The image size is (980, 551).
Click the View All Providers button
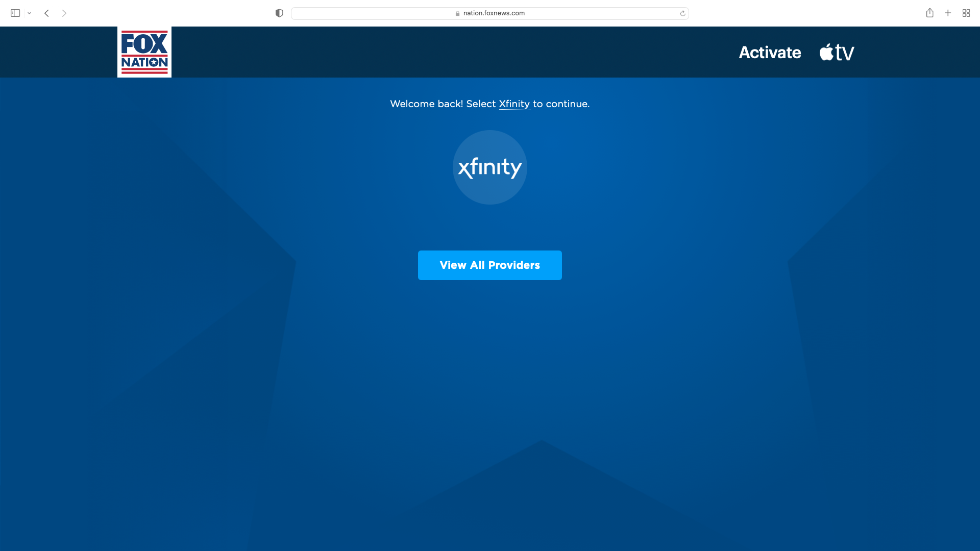(x=490, y=265)
